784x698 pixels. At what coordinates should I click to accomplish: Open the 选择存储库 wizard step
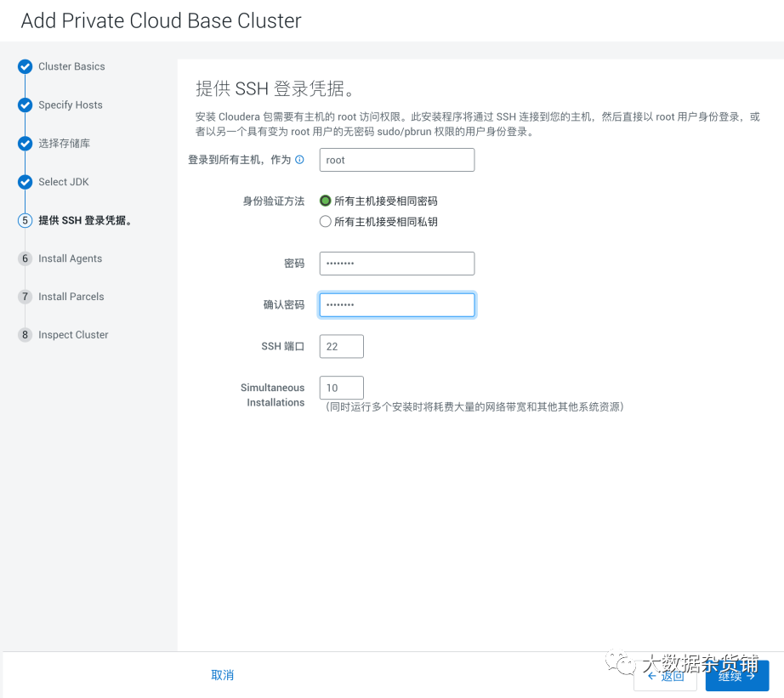click(x=64, y=144)
